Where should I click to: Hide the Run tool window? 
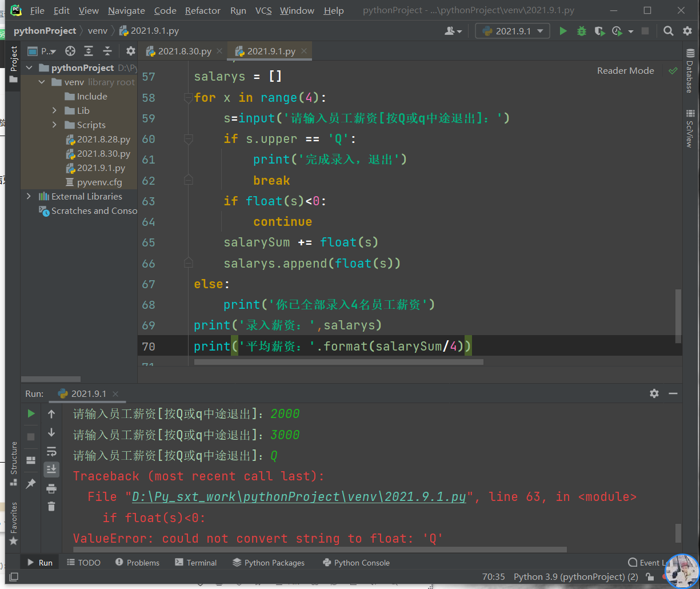(673, 393)
